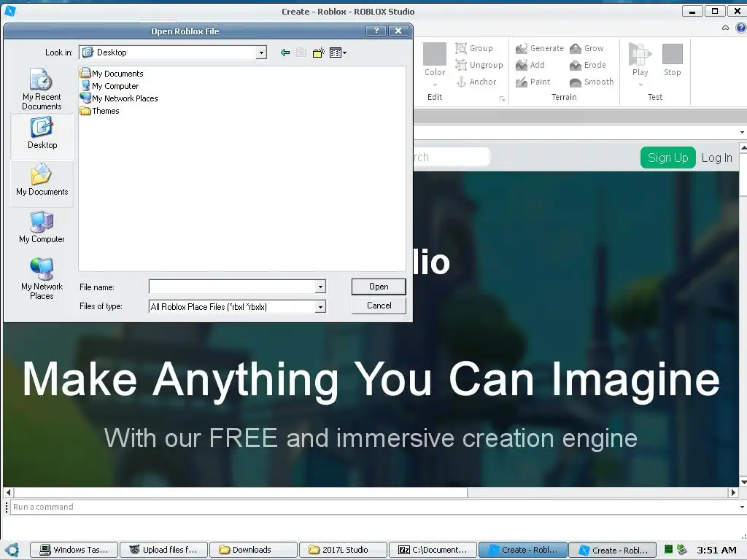Click the Cancel button in dialog
747x560 pixels.
379,306
